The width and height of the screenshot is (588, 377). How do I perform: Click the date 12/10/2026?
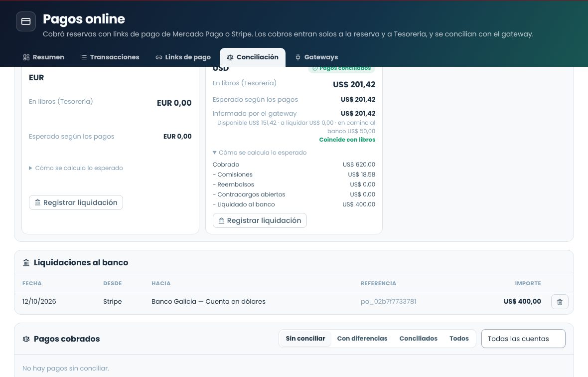tap(39, 302)
